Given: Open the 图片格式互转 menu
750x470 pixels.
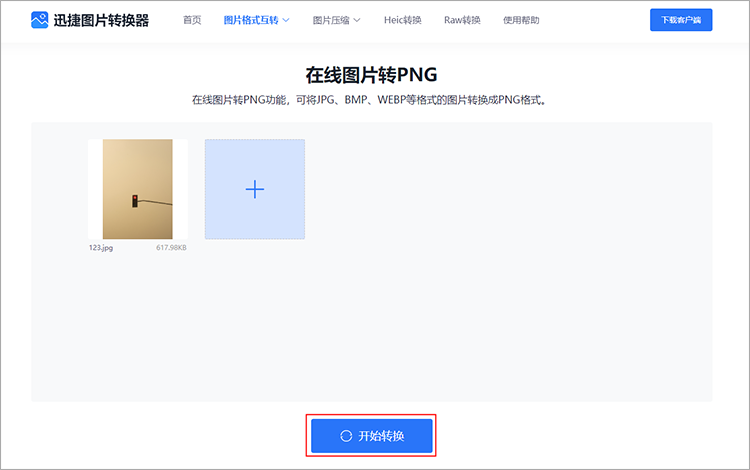Looking at the screenshot, I should pyautogui.click(x=251, y=20).
